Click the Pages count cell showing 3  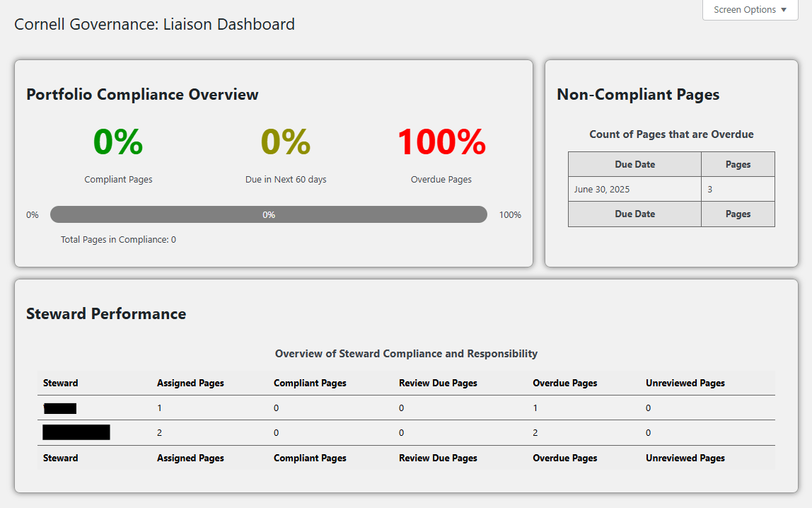[x=738, y=189]
